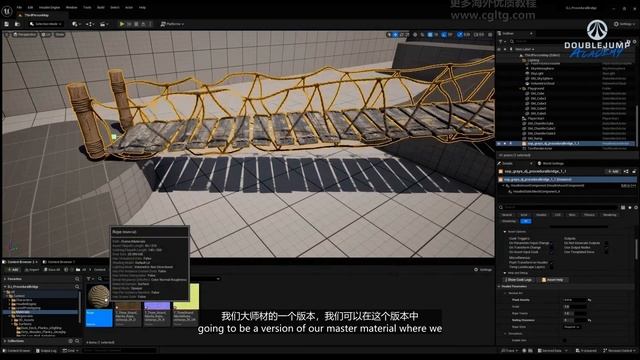Image resolution: width=640 pixels, height=360 pixels.
Task: Toggle rotation snapping in viewport toolbar
Action: (x=444, y=35)
